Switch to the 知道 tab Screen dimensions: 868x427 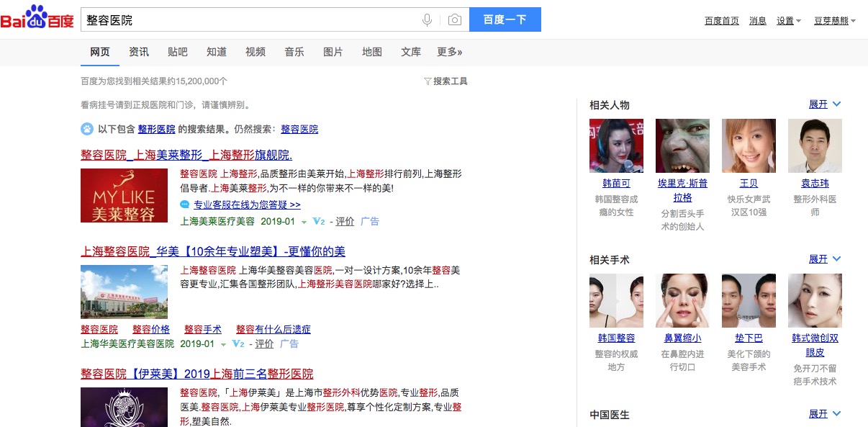pyautogui.click(x=217, y=52)
